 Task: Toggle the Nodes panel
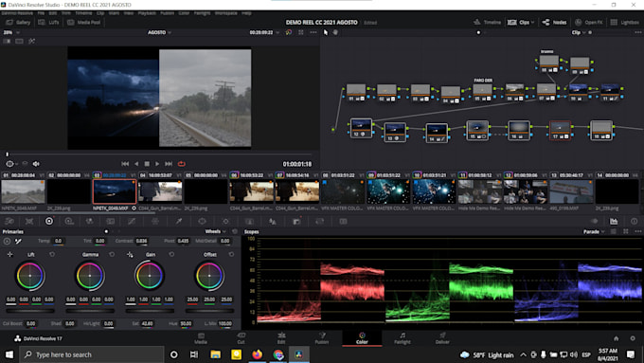click(554, 22)
